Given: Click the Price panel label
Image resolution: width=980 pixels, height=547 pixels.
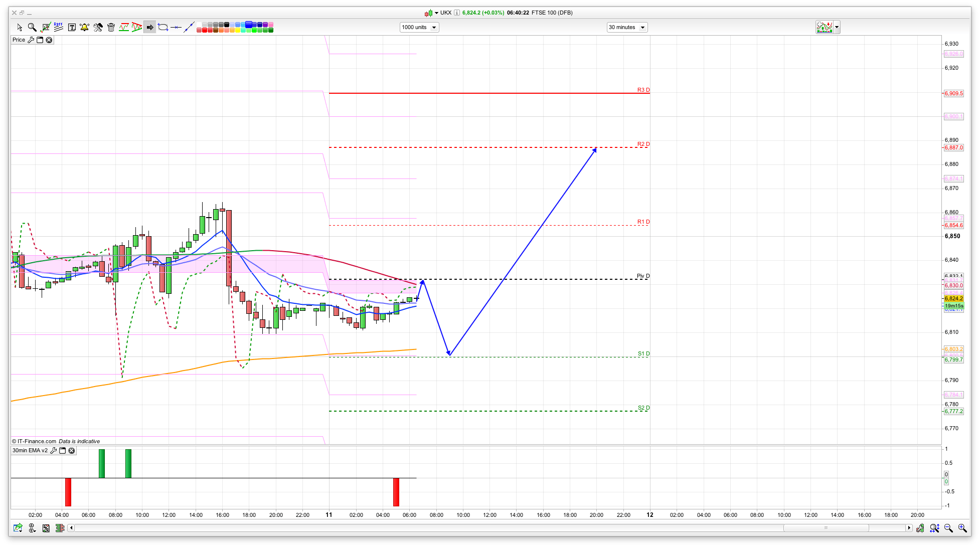Looking at the screenshot, I should click(19, 40).
